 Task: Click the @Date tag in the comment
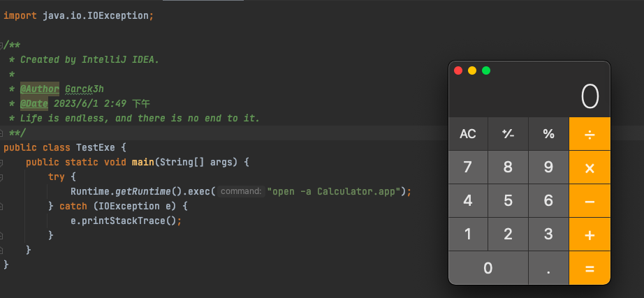(x=34, y=103)
